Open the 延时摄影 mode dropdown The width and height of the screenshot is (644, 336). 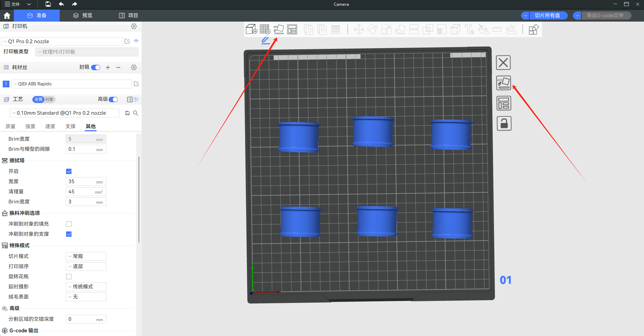pyautogui.click(x=86, y=287)
